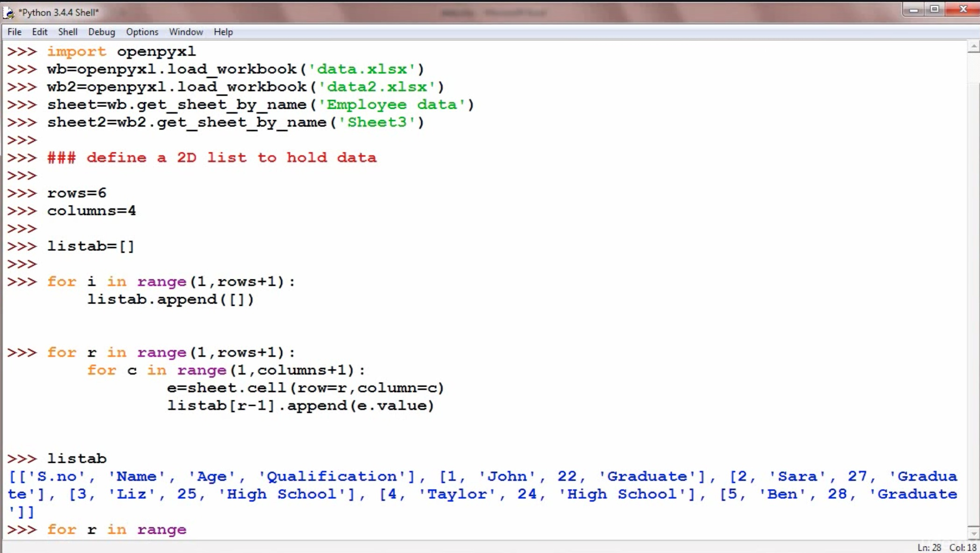This screenshot has height=553, width=980.
Task: Select the sheet get_sheet_by_name line
Action: pos(261,104)
